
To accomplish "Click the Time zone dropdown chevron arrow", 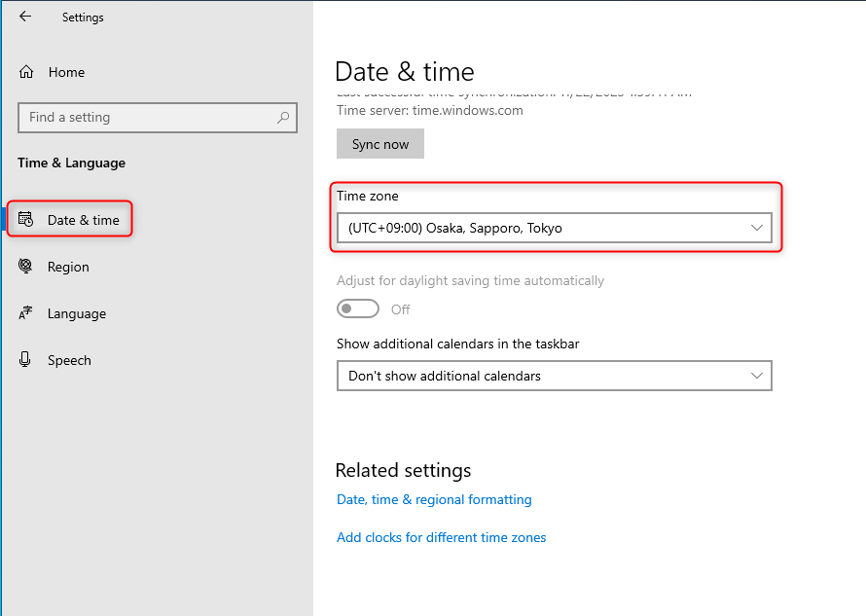I will pos(757,229).
